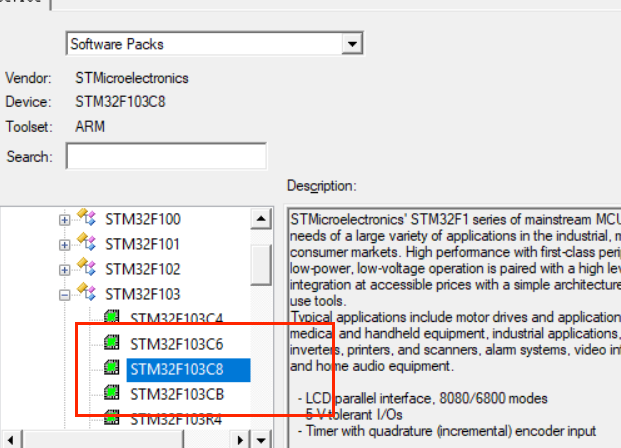Select device STM32F103CB in the tree

pyautogui.click(x=177, y=395)
